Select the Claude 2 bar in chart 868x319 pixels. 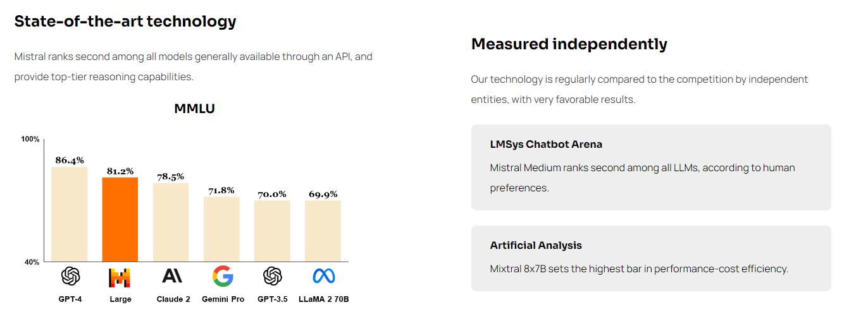tap(171, 222)
